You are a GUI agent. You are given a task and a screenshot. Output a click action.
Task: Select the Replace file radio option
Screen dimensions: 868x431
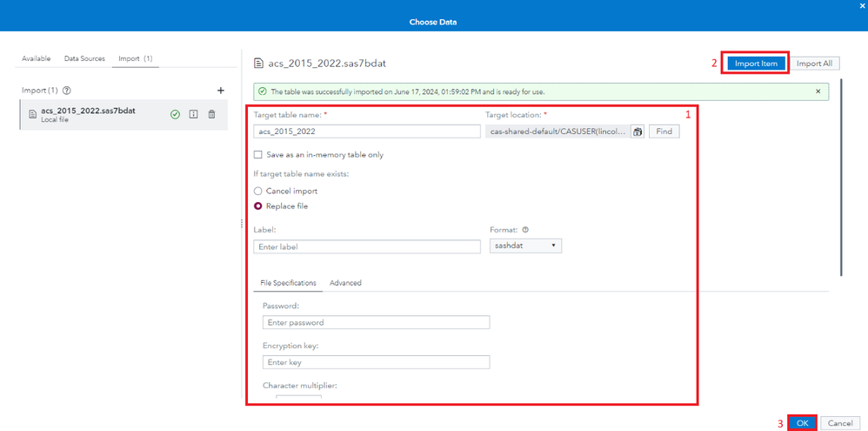point(257,206)
